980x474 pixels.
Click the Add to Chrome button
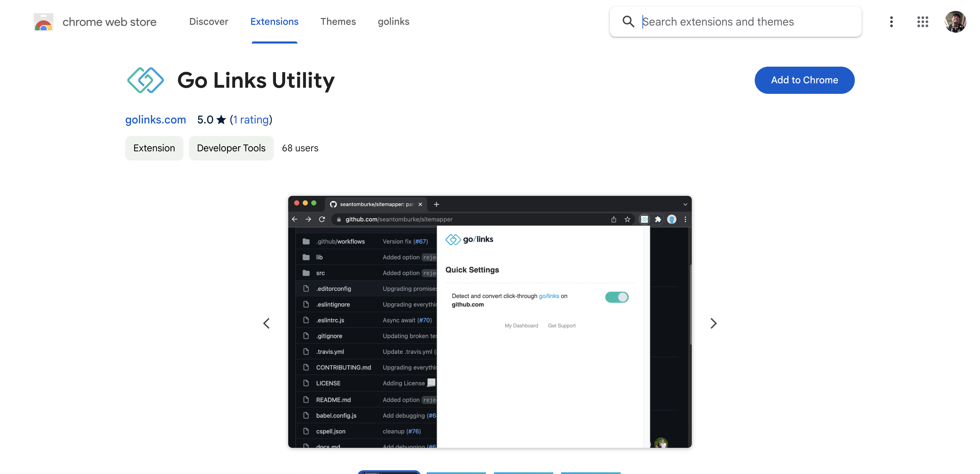[805, 80]
